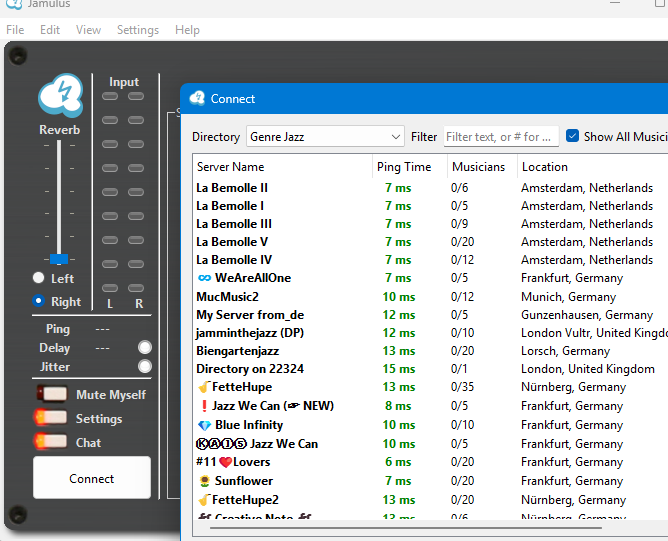This screenshot has height=541, width=668.
Task: Click into the Filter text field
Action: [498, 137]
